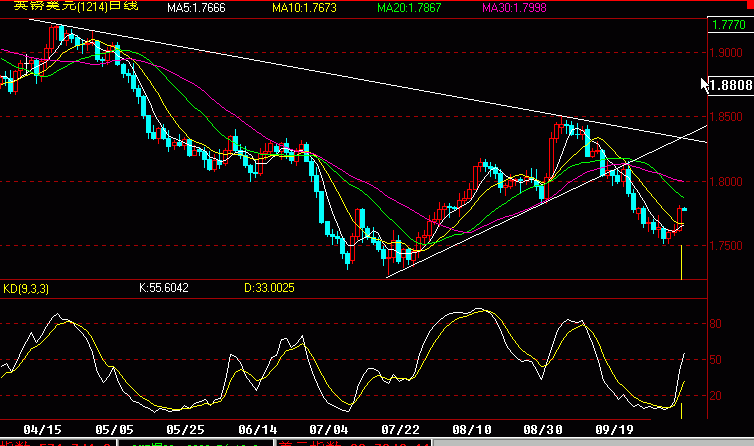Image resolution: width=754 pixels, height=446 pixels.
Task: Select the MA5:1.7666 indicator label
Action: 196,8
